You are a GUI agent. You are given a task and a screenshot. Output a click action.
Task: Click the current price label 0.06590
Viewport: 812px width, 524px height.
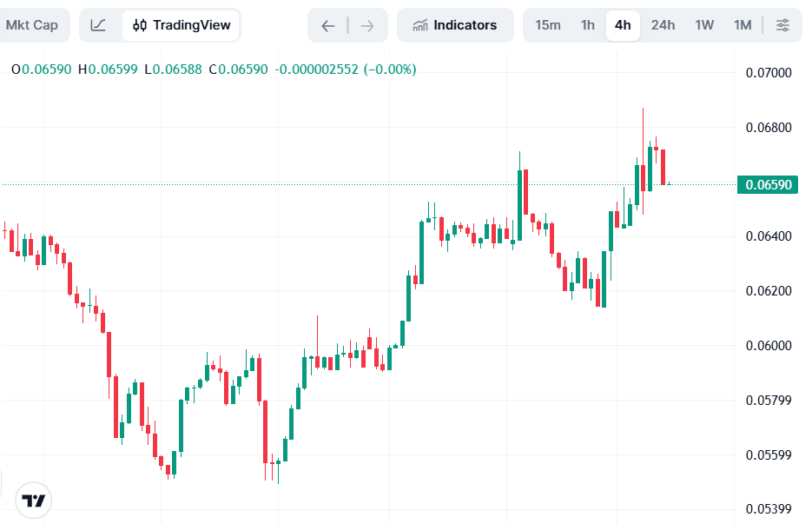769,184
